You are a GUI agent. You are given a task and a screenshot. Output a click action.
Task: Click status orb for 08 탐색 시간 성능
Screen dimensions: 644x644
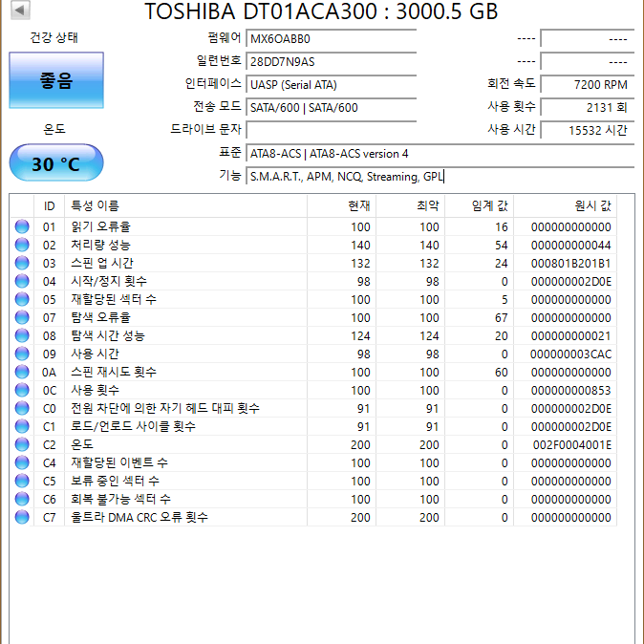coord(22,335)
